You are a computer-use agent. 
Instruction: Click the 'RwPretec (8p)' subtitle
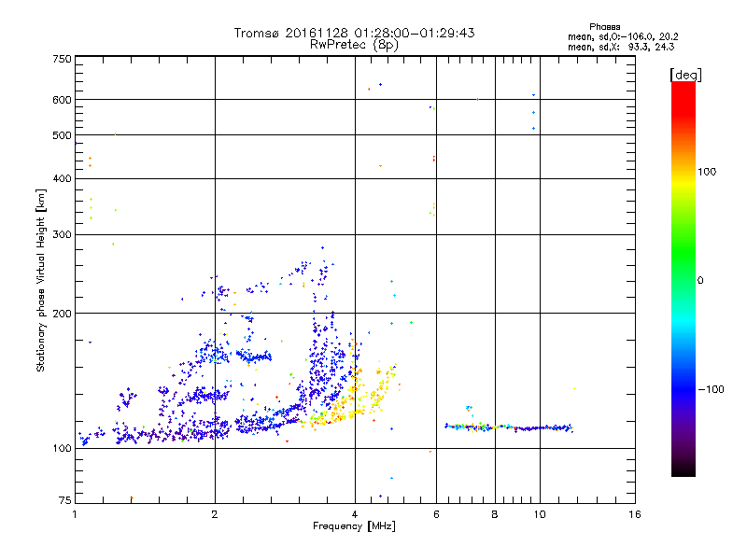(354, 45)
